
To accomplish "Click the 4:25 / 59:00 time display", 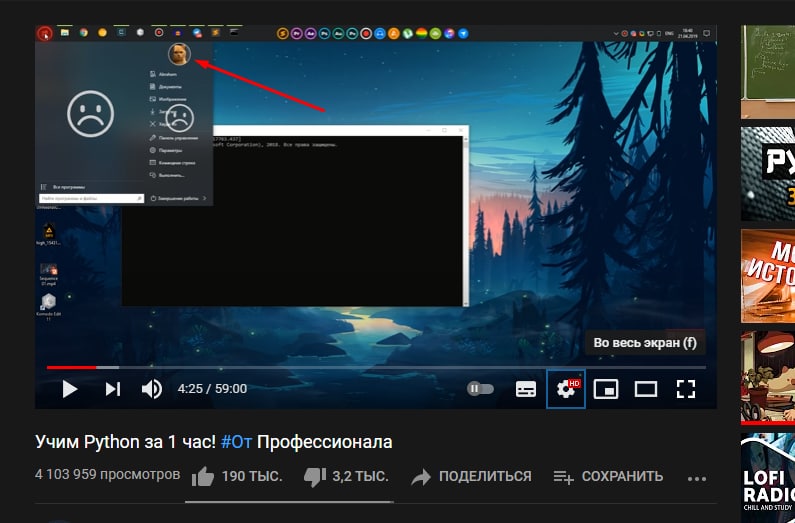I will coord(212,389).
